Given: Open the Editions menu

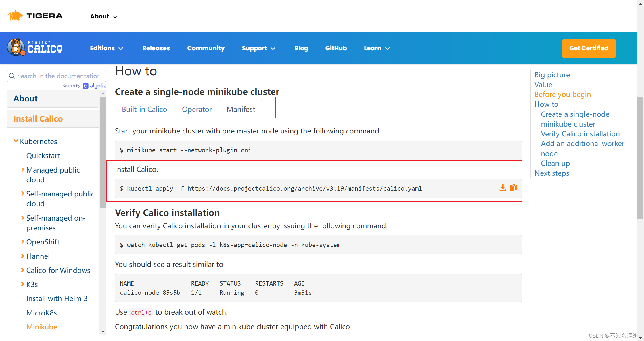Looking at the screenshot, I should click(x=107, y=48).
